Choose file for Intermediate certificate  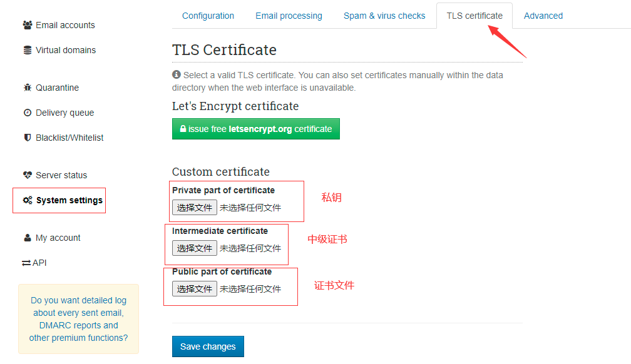195,248
